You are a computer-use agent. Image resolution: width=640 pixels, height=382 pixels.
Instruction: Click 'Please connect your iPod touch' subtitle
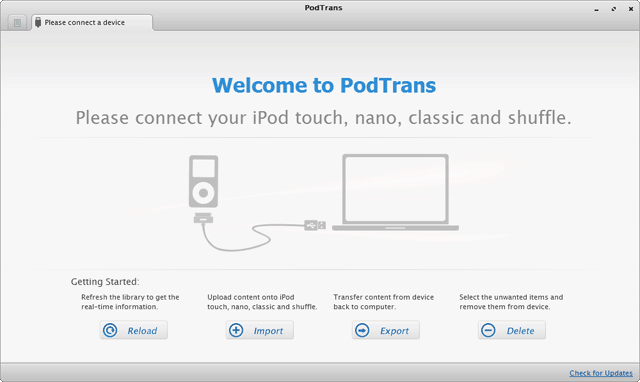[x=324, y=118]
